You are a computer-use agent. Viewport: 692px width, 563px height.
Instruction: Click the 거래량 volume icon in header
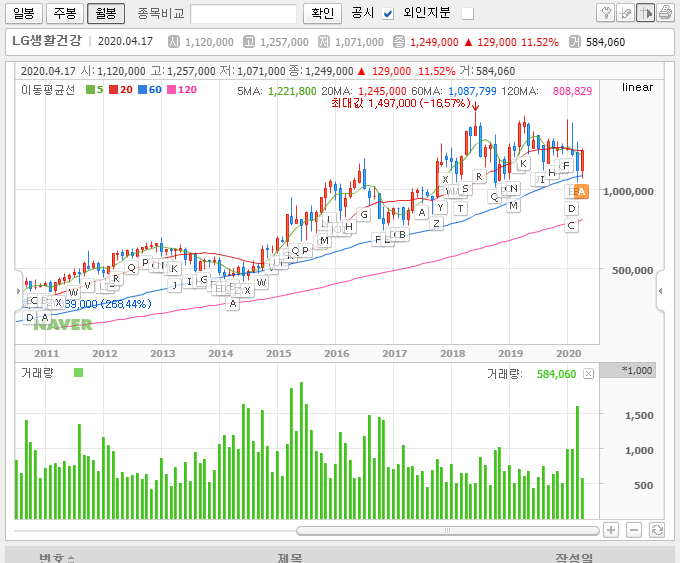point(575,42)
